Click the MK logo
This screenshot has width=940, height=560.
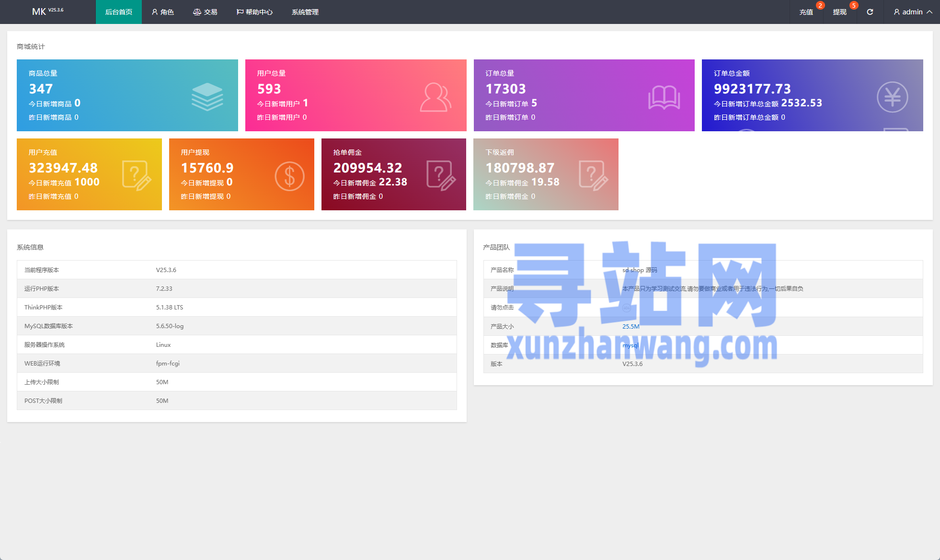47,11
